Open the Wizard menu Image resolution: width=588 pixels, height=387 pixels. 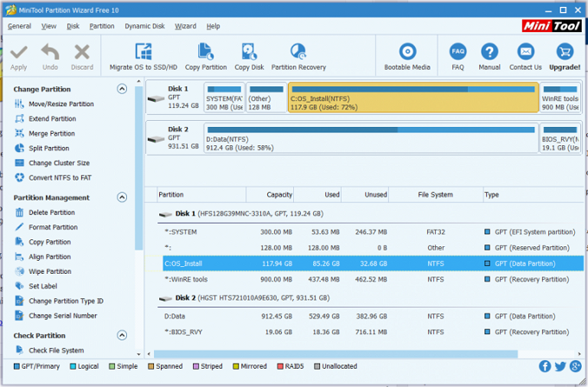(x=185, y=26)
